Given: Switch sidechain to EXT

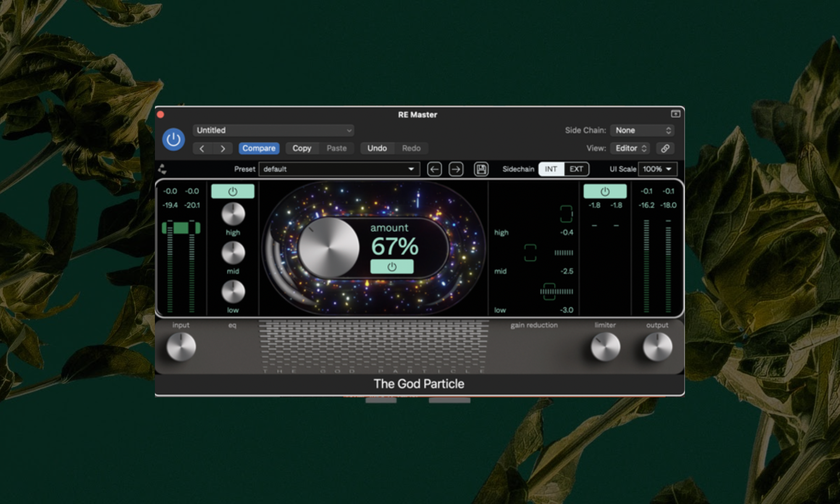Looking at the screenshot, I should coord(576,169).
